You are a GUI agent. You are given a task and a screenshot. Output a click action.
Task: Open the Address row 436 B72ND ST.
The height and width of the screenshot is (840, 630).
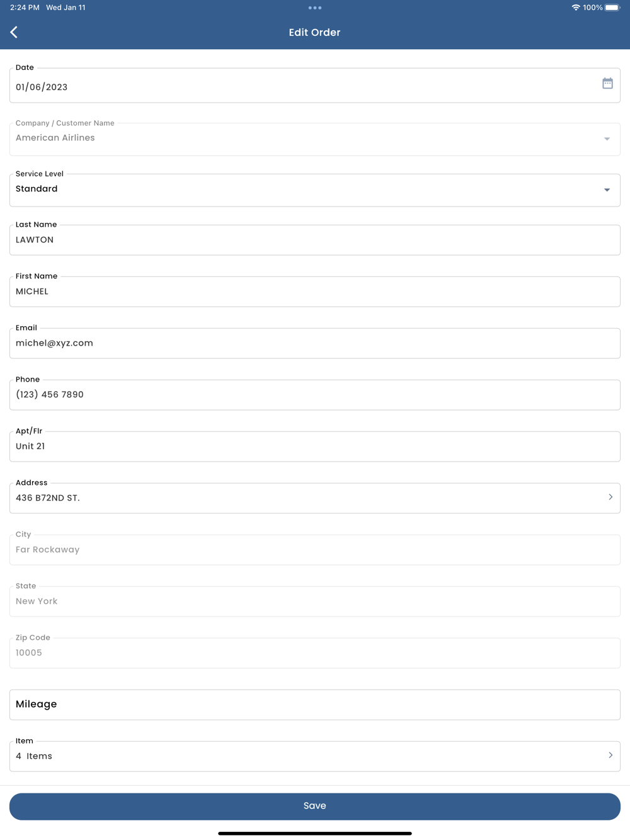pos(315,498)
